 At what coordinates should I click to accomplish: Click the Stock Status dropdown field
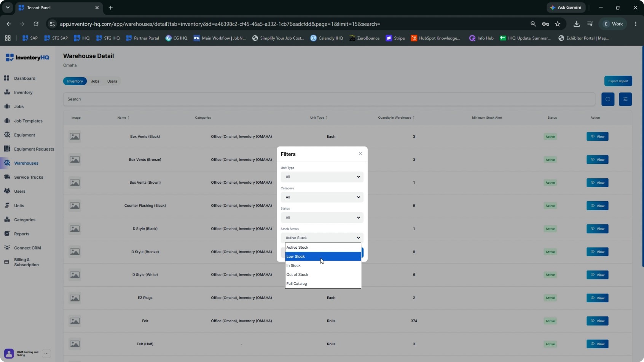322,238
